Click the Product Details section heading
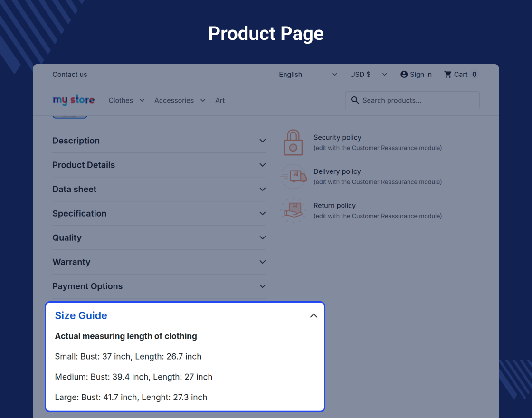Viewport: 532px width, 418px height. coord(84,165)
